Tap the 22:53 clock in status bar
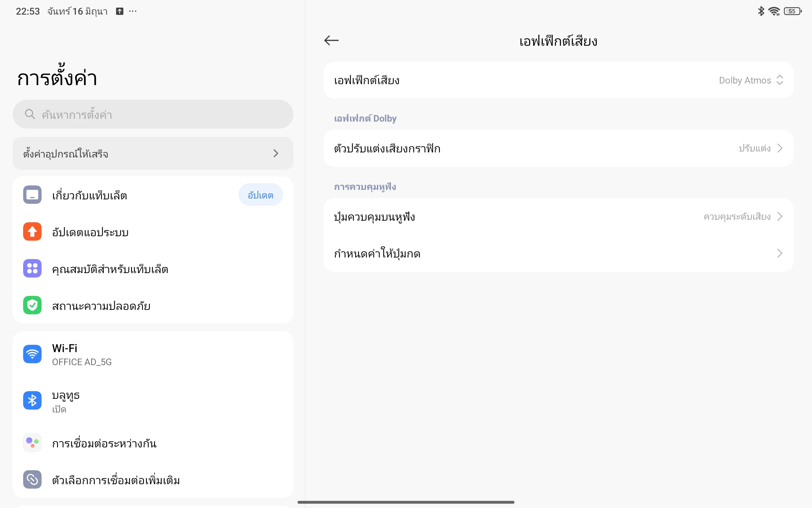Image resolution: width=812 pixels, height=508 pixels. click(x=28, y=11)
